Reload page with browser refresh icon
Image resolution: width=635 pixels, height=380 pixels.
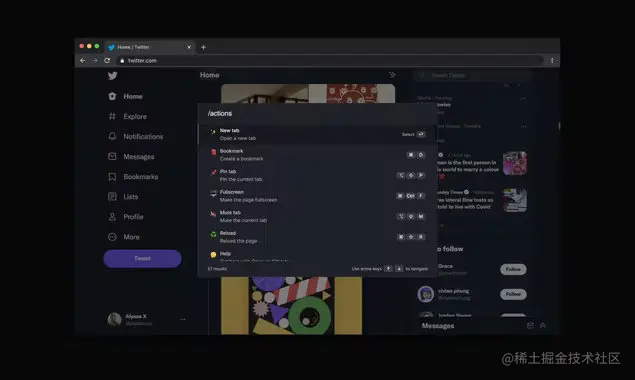pos(107,60)
